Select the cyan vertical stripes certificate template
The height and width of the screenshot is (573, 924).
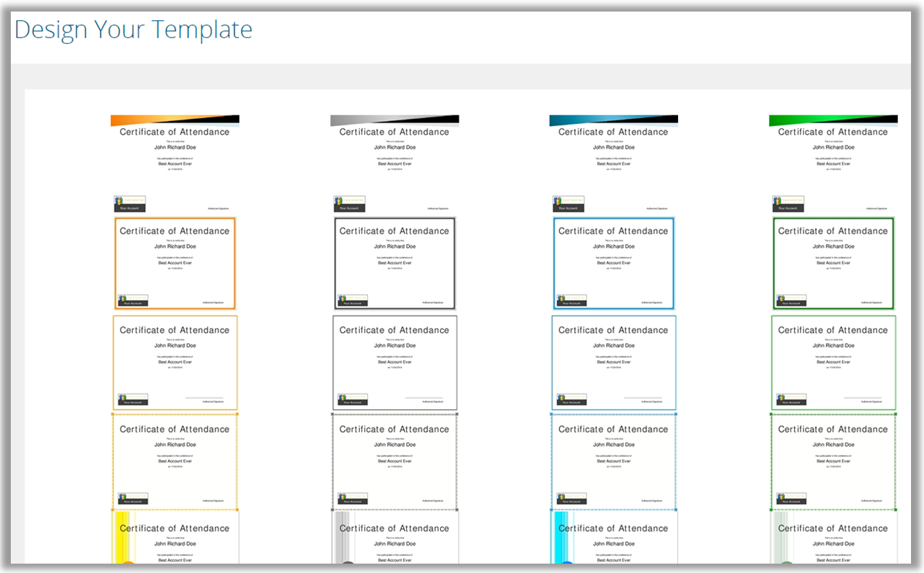(x=614, y=538)
